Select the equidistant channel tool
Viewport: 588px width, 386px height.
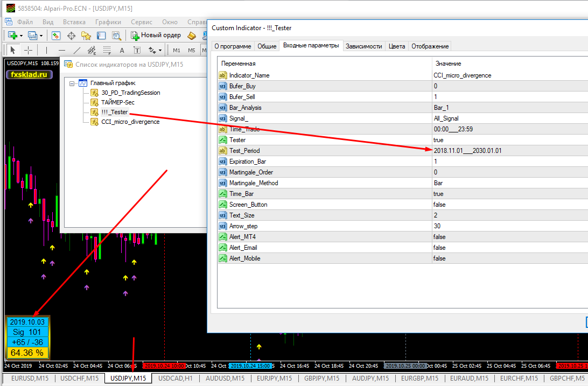pyautogui.click(x=92, y=50)
